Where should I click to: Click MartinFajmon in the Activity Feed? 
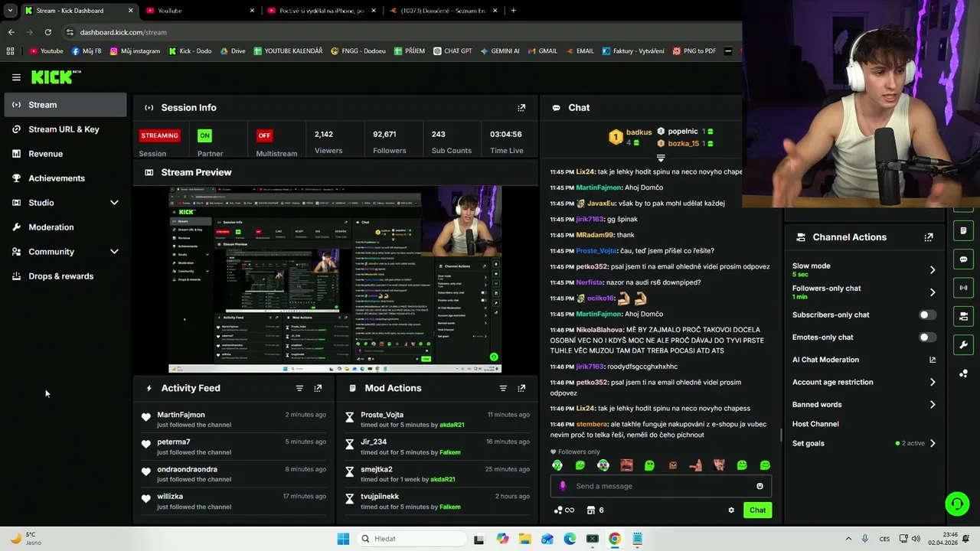click(x=181, y=415)
